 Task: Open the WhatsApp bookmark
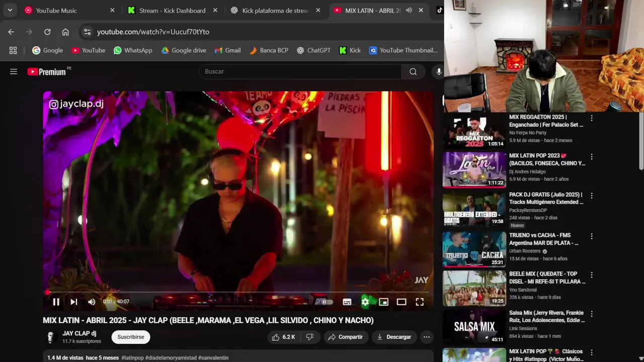point(133,50)
